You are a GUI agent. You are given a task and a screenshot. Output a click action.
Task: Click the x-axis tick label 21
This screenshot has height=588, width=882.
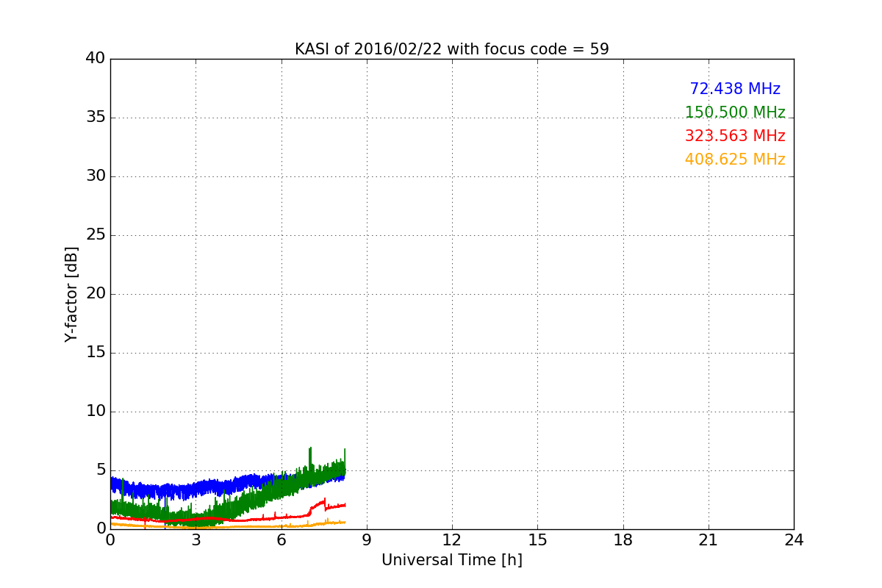point(709,540)
